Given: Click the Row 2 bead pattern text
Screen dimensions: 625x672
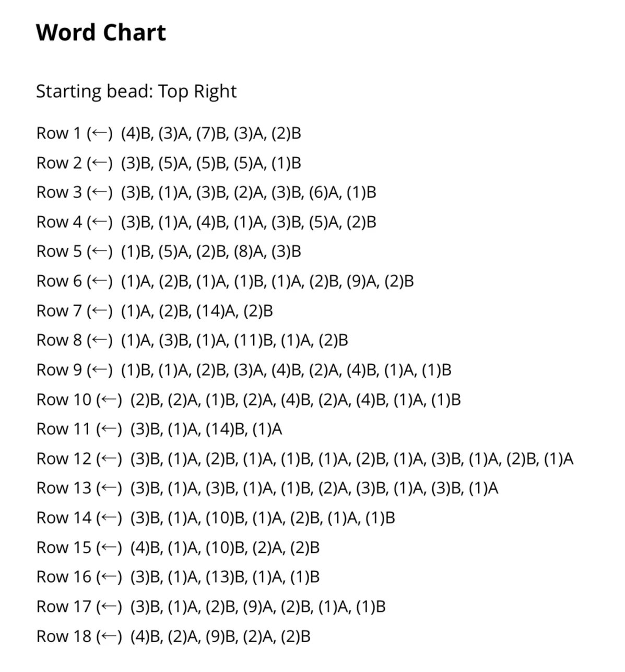Looking at the screenshot, I should pos(168,164).
